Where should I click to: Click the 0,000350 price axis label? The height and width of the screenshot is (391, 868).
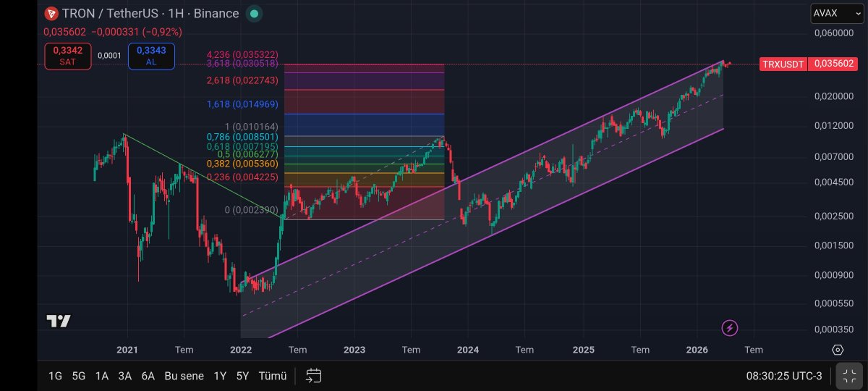[x=834, y=329]
